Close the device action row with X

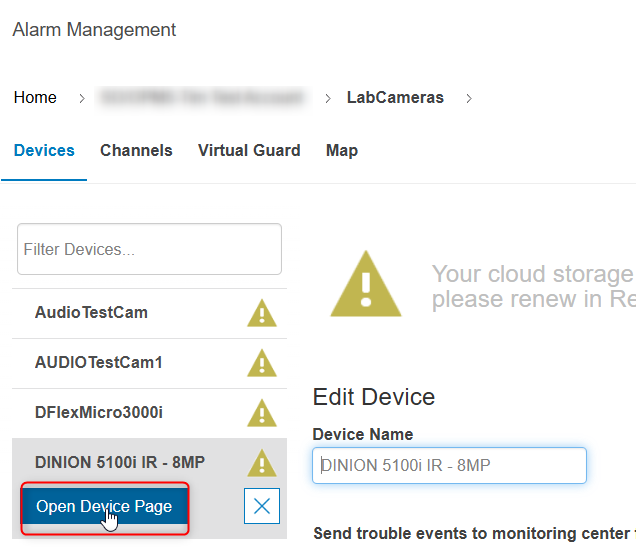tap(262, 506)
